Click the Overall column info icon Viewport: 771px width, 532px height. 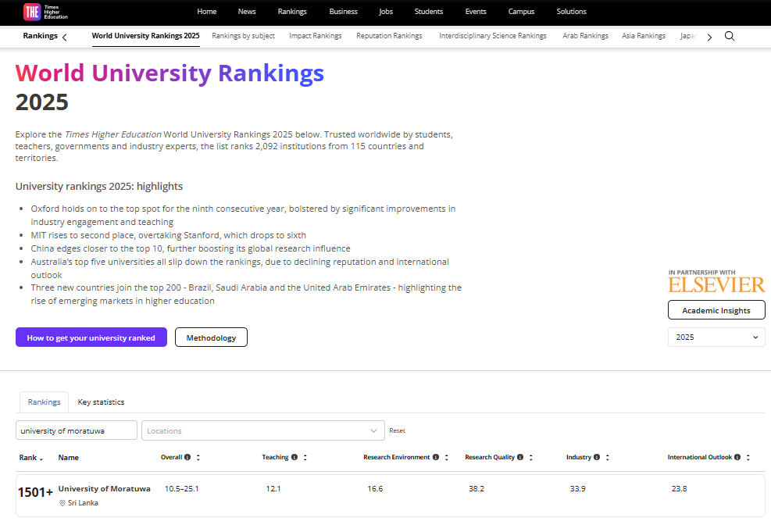(187, 457)
